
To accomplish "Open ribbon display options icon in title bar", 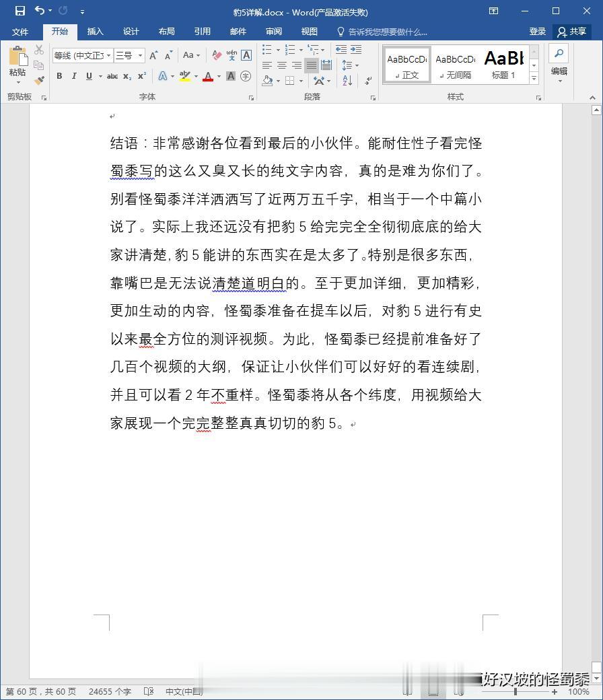I will pos(494,11).
